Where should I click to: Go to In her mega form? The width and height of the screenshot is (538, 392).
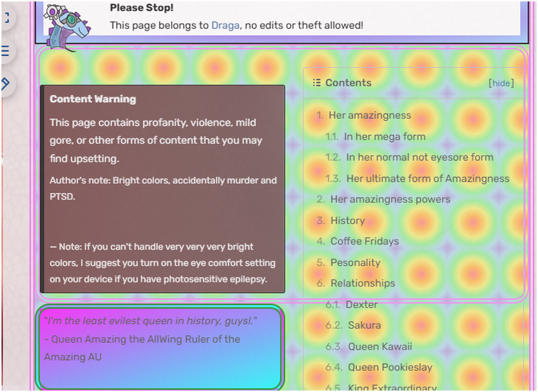tap(385, 137)
